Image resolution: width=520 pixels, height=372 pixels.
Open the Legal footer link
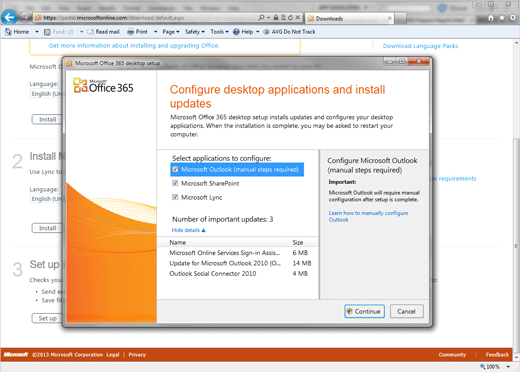point(113,355)
